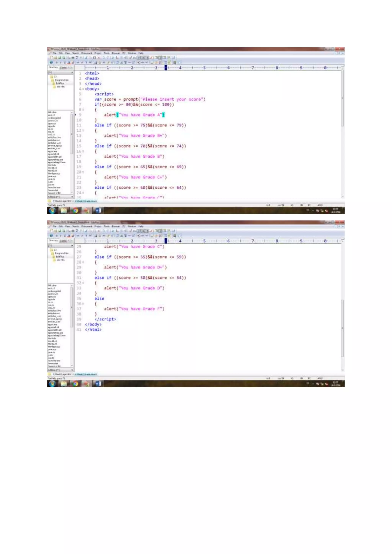
Task: Click Bold HTML icon in upper window toolbar
Action: click(56, 62)
